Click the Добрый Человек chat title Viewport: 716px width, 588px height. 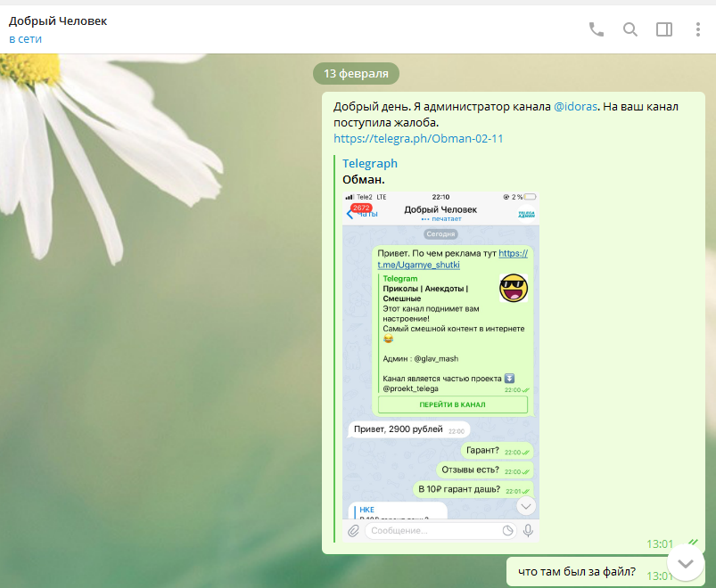[58, 21]
